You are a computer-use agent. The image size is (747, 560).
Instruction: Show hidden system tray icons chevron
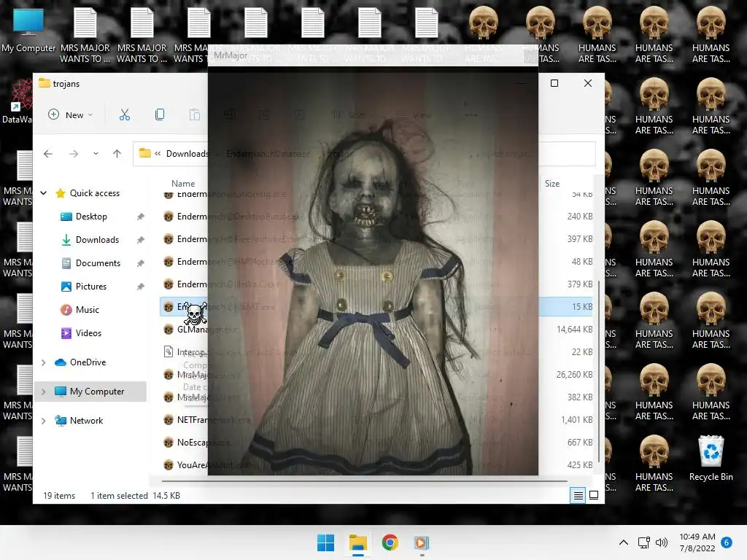(x=623, y=542)
